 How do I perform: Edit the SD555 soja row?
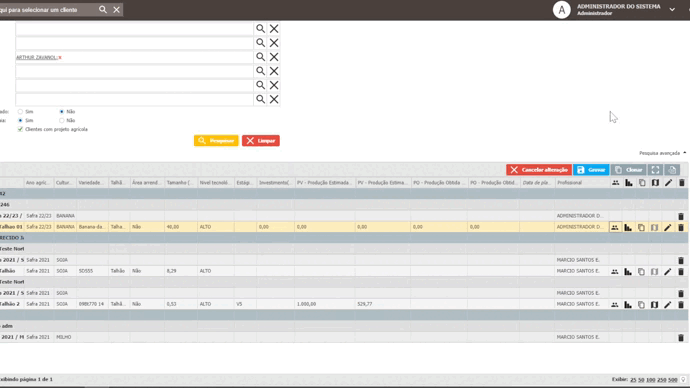pos(668,271)
